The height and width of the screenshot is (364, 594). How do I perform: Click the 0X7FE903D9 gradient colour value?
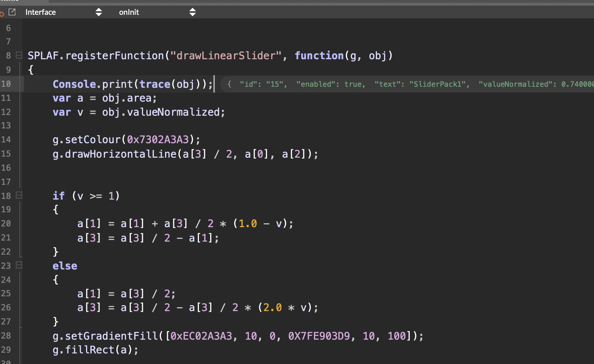[x=319, y=336]
